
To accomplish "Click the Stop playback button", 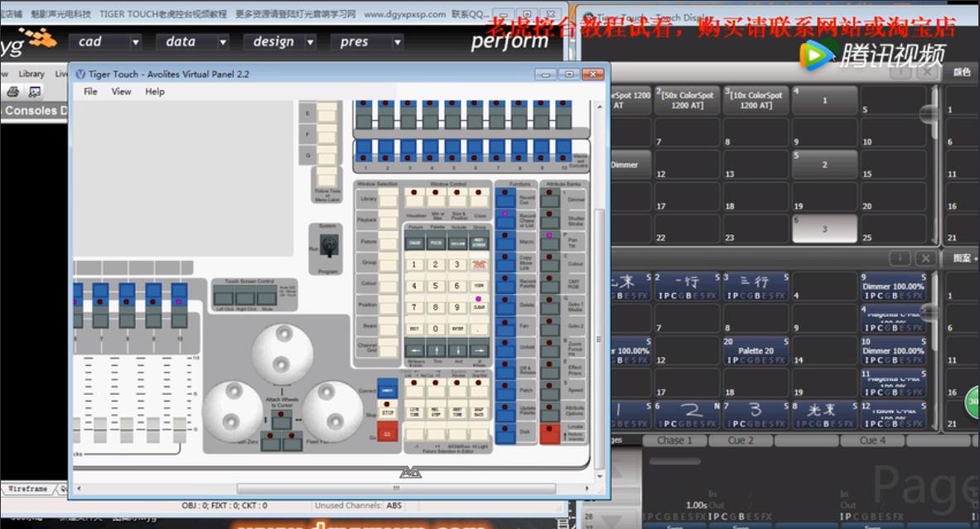I will pos(388,411).
